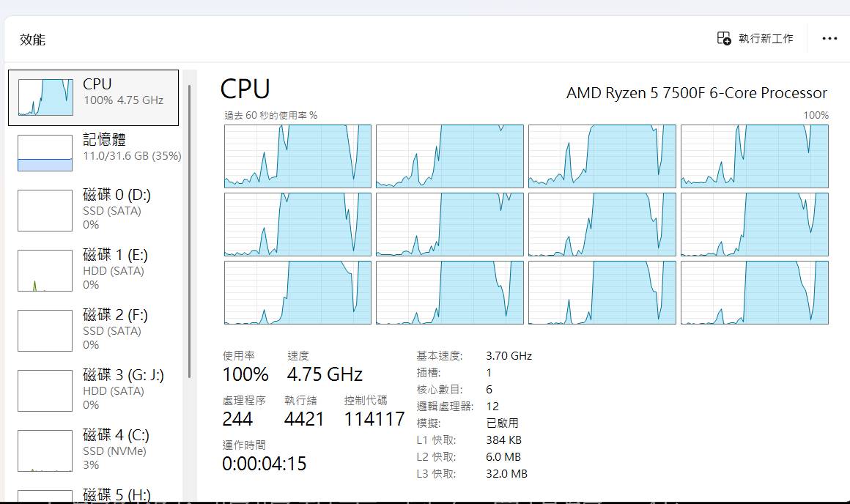The image size is (850, 504).
Task: Click the AMD Ryzen 5 7500F processor name
Action: tap(697, 93)
